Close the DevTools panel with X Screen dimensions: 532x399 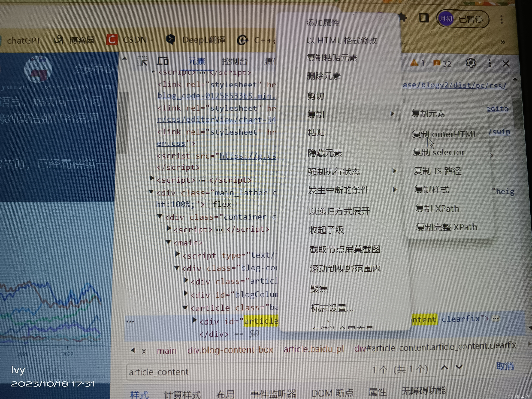point(506,64)
